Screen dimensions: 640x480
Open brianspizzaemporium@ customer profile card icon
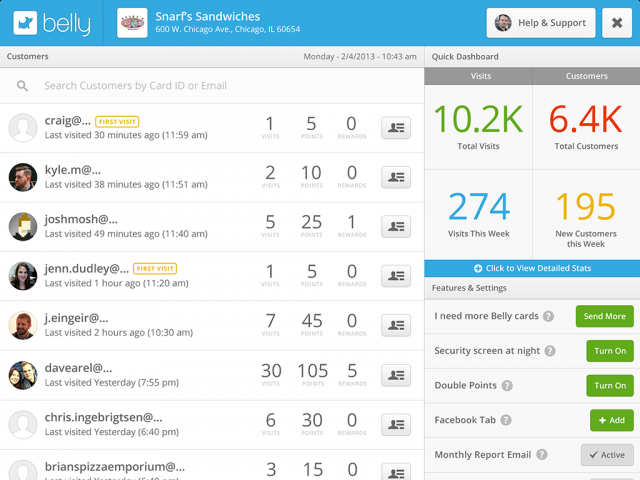[396, 473]
